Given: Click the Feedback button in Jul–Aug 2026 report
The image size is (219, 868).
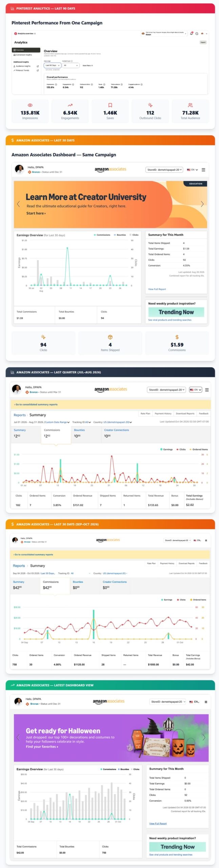Looking at the screenshot, I should [204, 414].
